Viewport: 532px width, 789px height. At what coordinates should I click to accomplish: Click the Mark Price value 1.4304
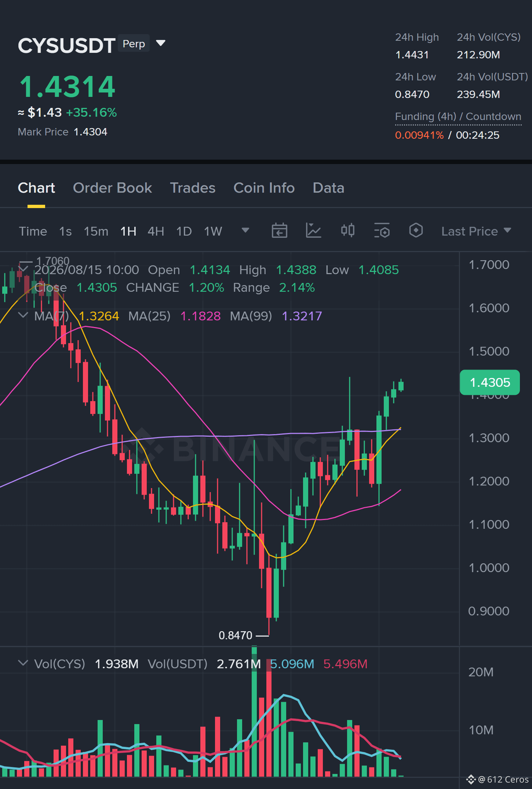(x=91, y=132)
